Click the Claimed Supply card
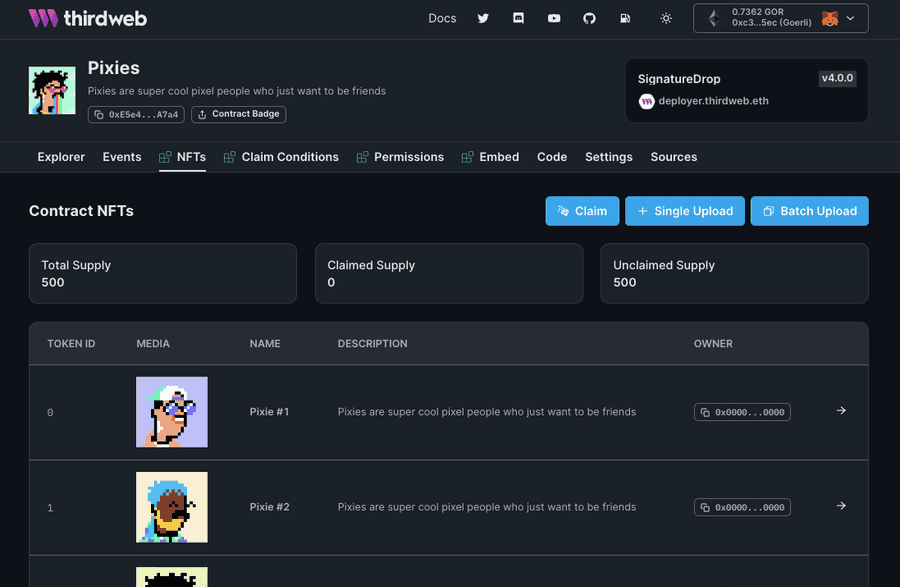 (x=449, y=274)
